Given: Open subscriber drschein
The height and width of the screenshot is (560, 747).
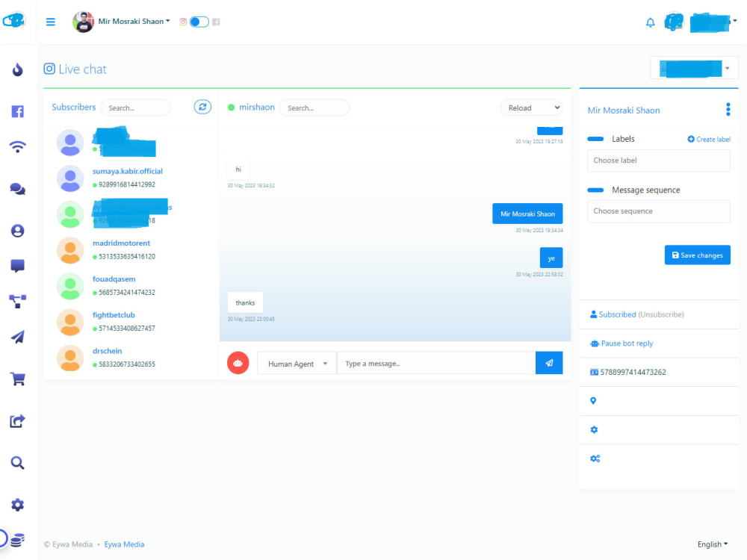Looking at the screenshot, I should click(107, 351).
